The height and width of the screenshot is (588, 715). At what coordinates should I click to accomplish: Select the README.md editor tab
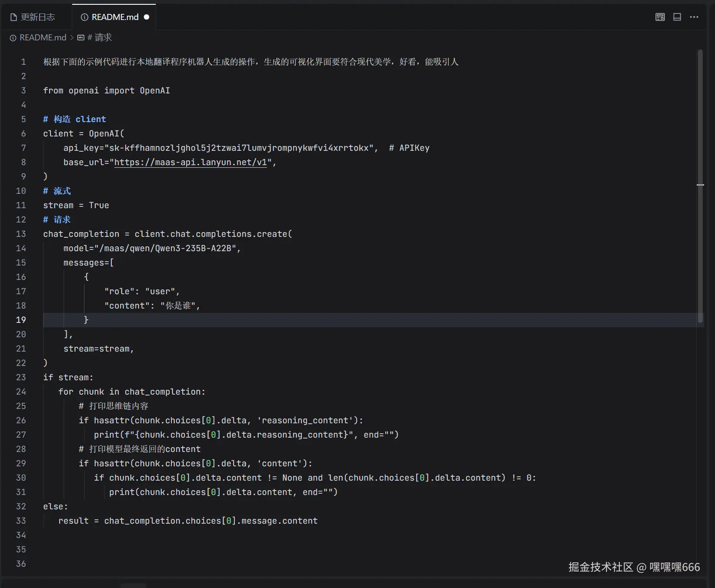point(114,17)
